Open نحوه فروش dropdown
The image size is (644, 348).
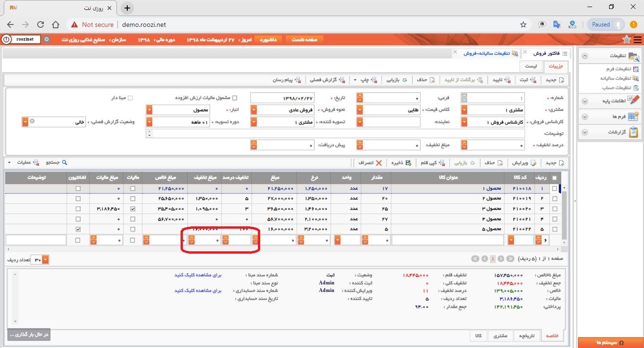[x=254, y=110]
